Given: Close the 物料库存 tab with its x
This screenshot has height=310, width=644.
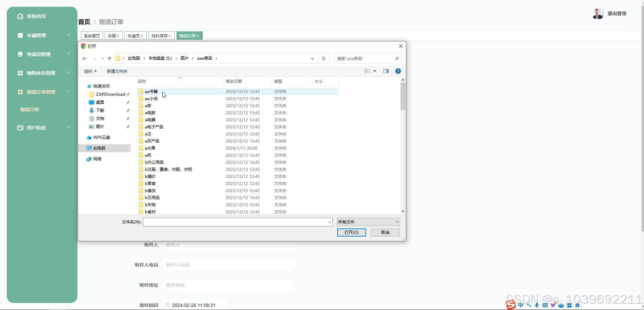Looking at the screenshot, I should pyautogui.click(x=170, y=36).
